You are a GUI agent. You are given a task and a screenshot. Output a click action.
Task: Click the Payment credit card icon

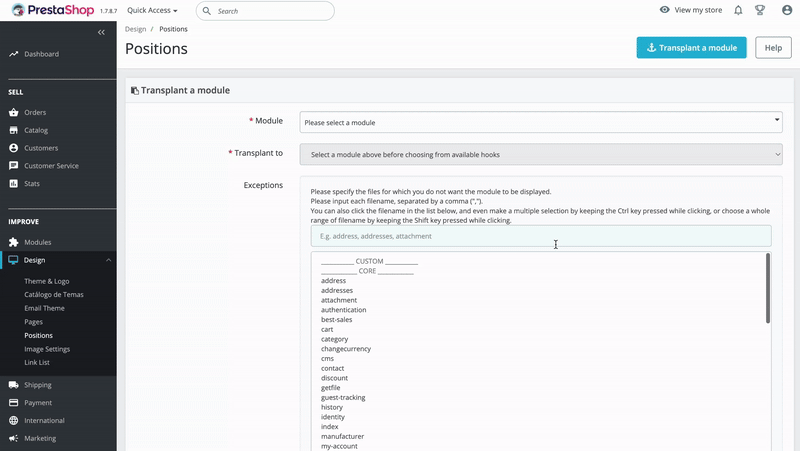[13, 403]
